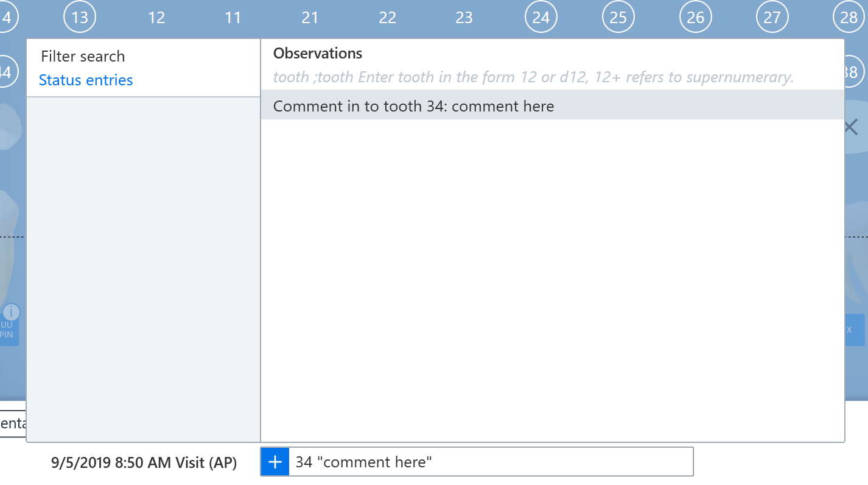Select circled tooth number 13
This screenshot has height=485, width=868.
(80, 17)
